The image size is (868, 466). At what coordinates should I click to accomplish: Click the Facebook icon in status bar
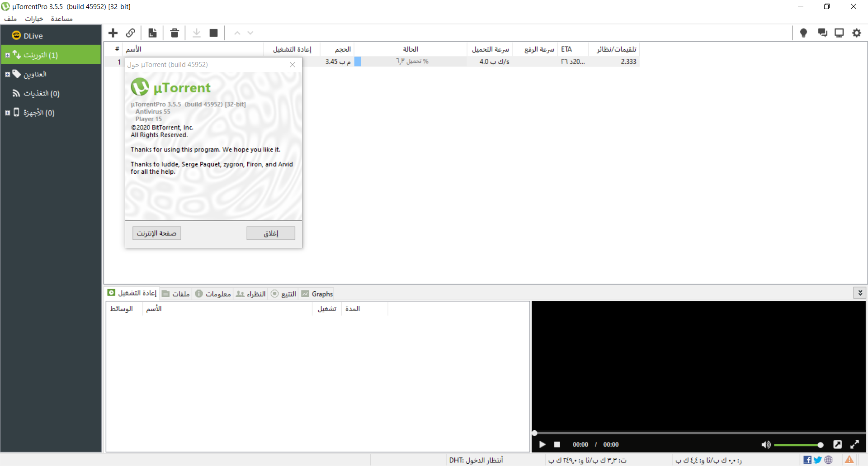[807, 460]
